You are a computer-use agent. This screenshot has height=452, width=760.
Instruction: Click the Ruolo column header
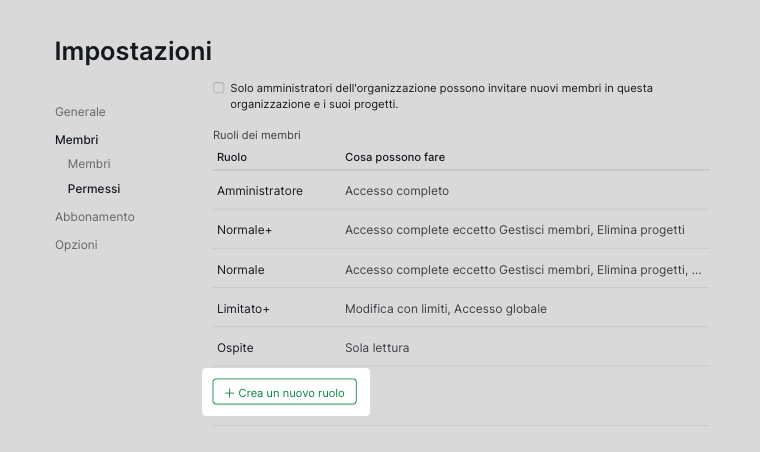pyautogui.click(x=232, y=157)
